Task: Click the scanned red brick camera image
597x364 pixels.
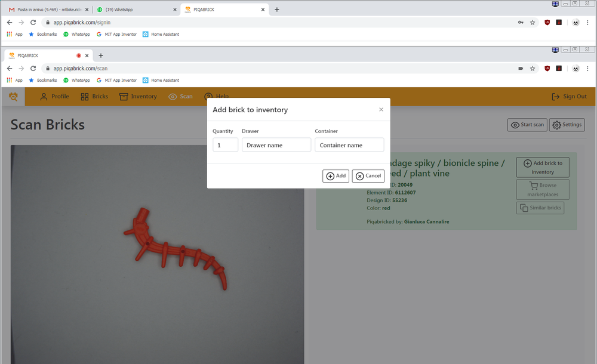Action: click(157, 254)
